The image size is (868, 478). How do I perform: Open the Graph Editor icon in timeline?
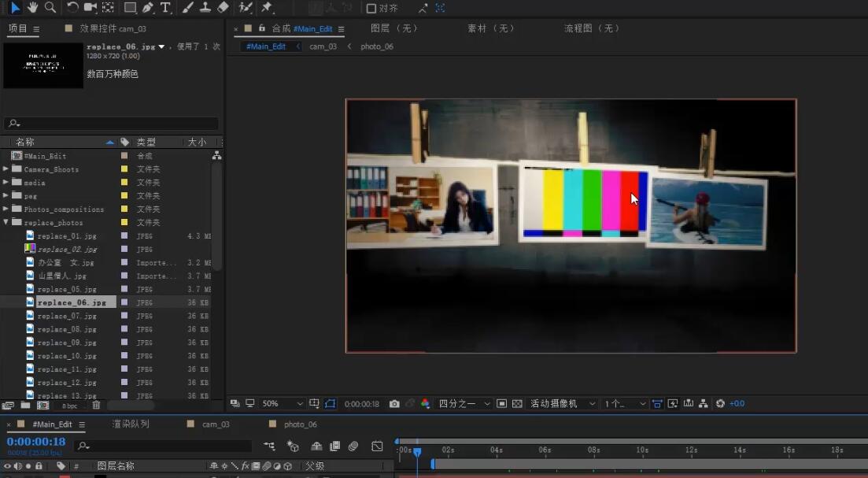[x=377, y=446]
